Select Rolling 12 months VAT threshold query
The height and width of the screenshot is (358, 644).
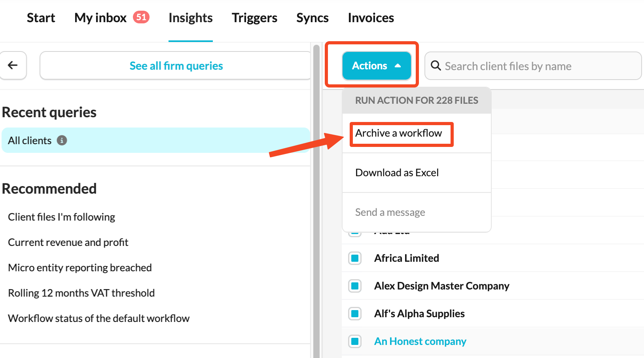point(81,293)
